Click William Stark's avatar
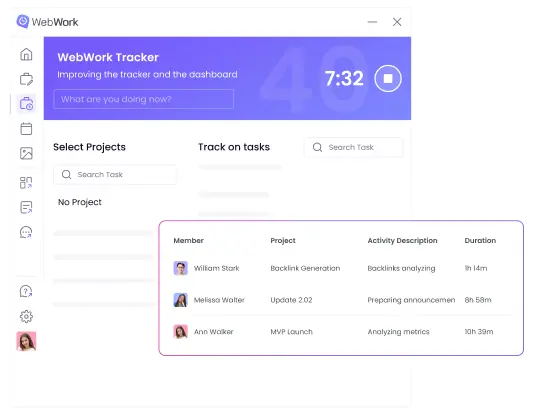 (180, 268)
